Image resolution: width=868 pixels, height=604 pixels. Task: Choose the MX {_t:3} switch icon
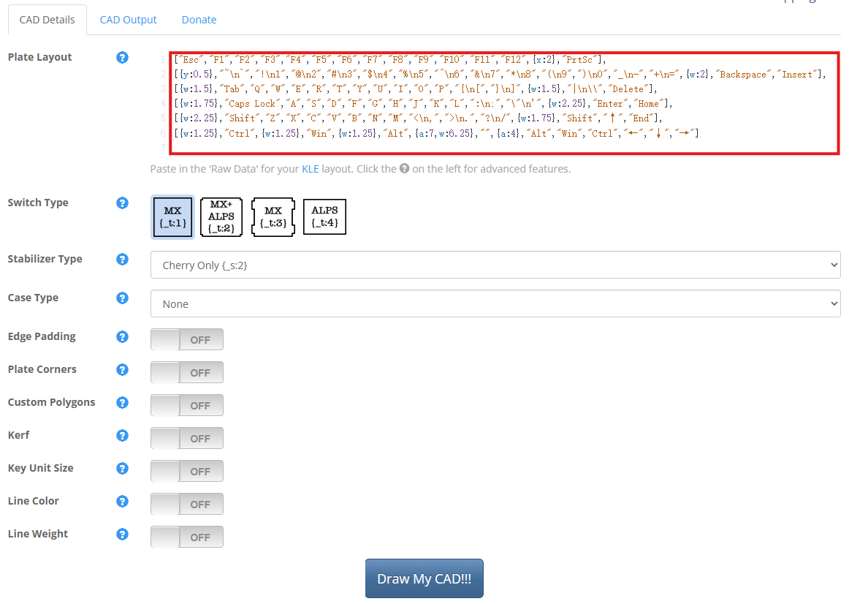click(273, 217)
